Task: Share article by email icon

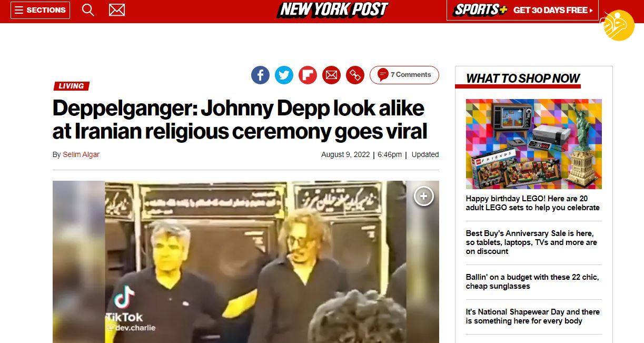Action: pyautogui.click(x=331, y=75)
